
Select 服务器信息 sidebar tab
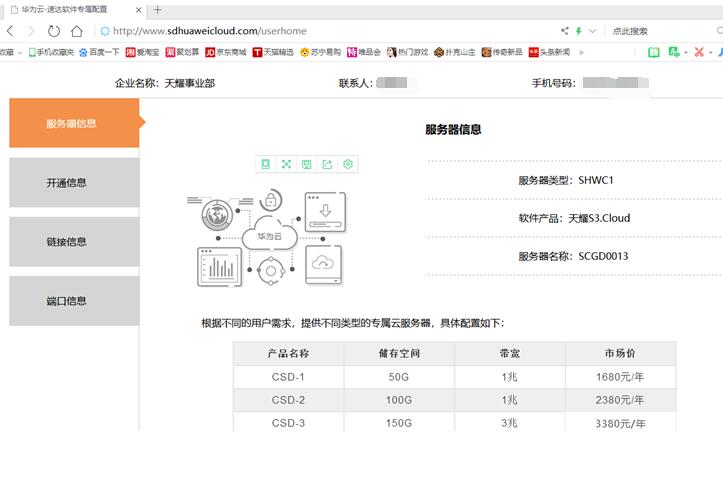click(x=74, y=123)
